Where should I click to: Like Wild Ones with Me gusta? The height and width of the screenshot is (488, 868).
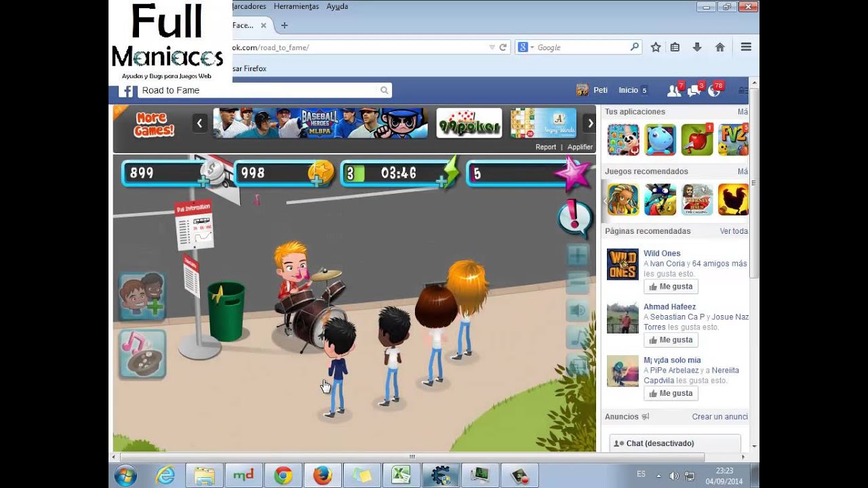tap(671, 287)
